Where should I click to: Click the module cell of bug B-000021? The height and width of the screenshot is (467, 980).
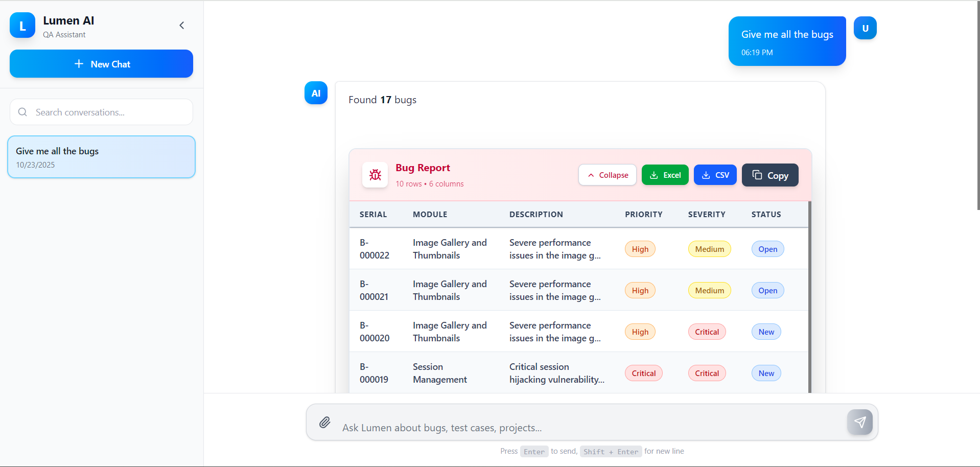[450, 290]
